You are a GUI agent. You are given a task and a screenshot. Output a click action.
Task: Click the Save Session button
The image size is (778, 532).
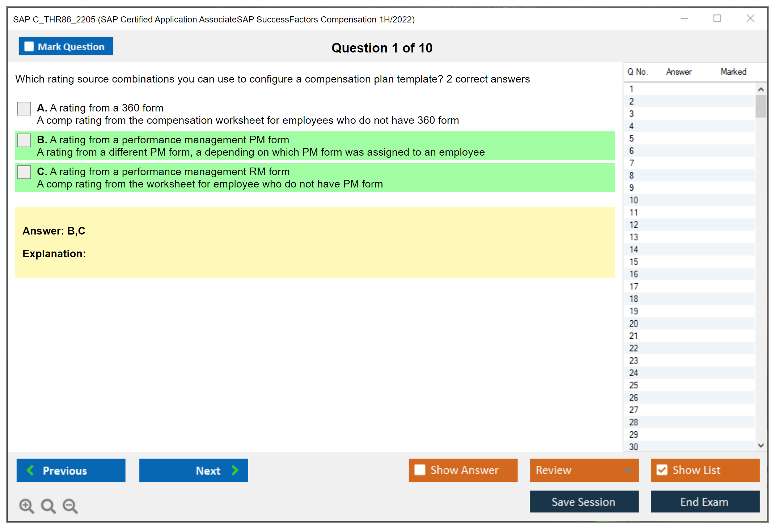point(584,502)
